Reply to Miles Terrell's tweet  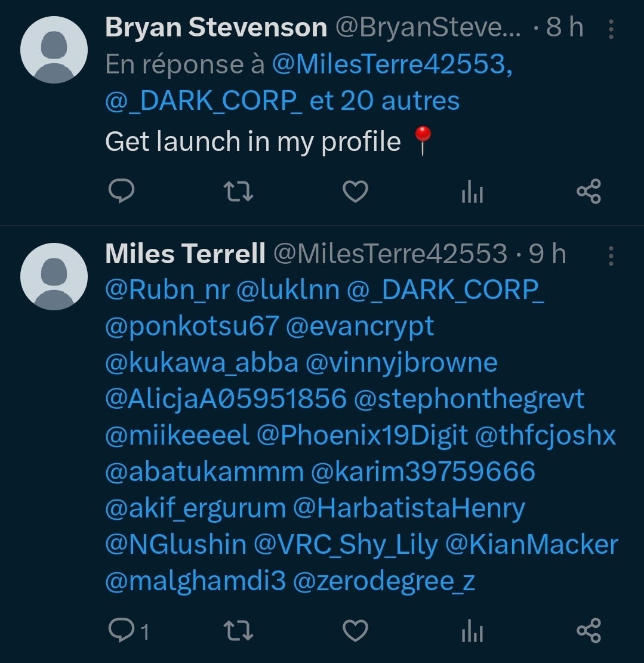click(x=122, y=631)
